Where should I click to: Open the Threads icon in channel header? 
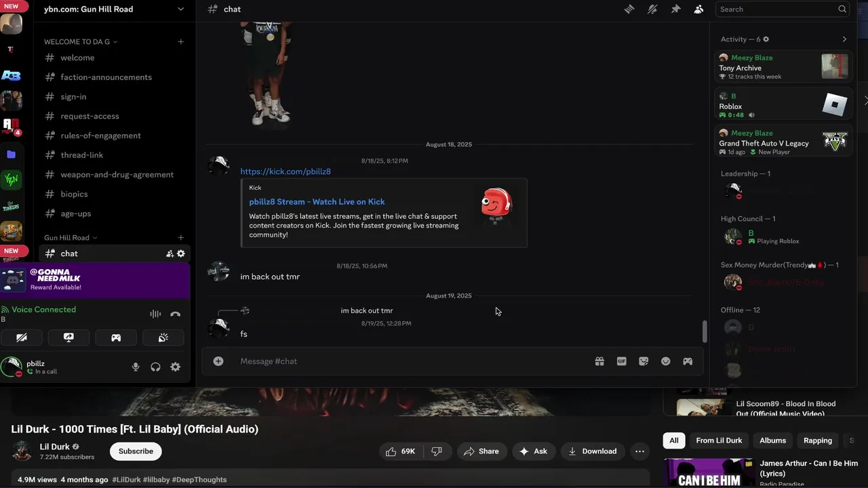coord(629,9)
